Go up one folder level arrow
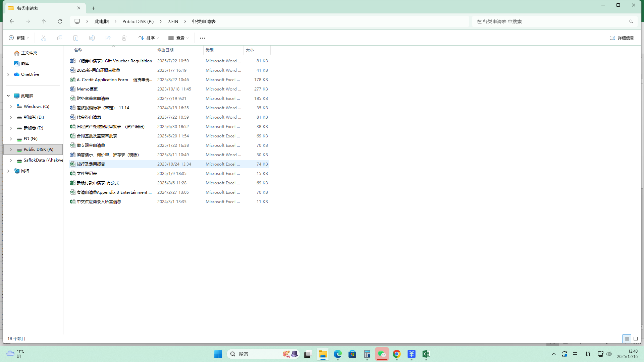This screenshot has width=644, height=362. tap(44, 21)
